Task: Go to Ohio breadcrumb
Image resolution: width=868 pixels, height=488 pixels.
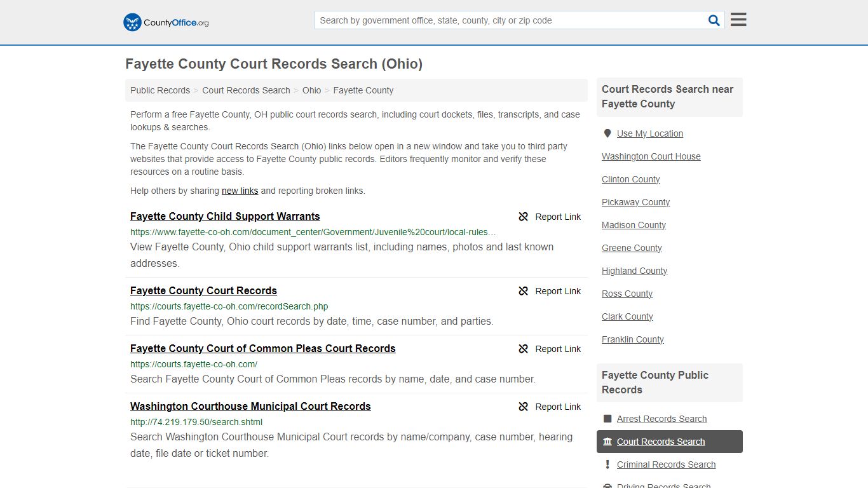Action: [x=311, y=90]
